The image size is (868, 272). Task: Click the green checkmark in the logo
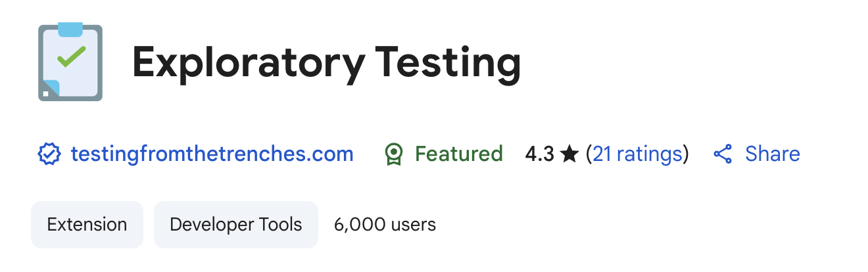[x=70, y=57]
